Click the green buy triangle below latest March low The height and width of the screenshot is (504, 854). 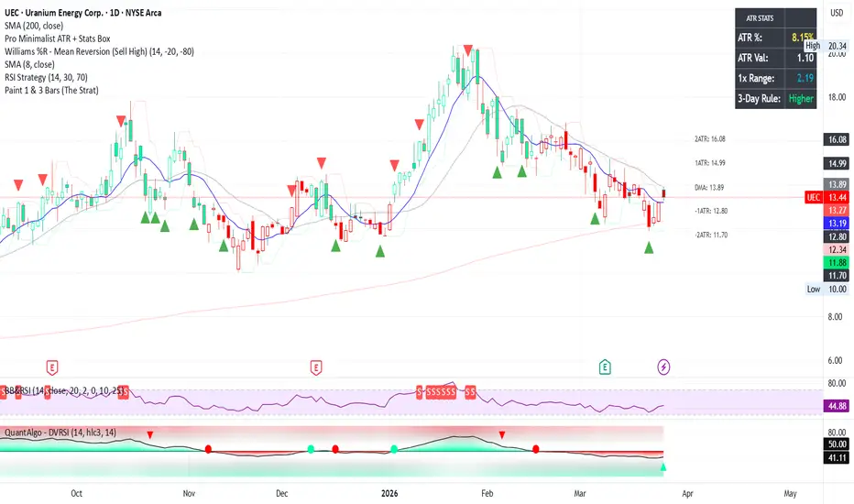click(x=649, y=248)
